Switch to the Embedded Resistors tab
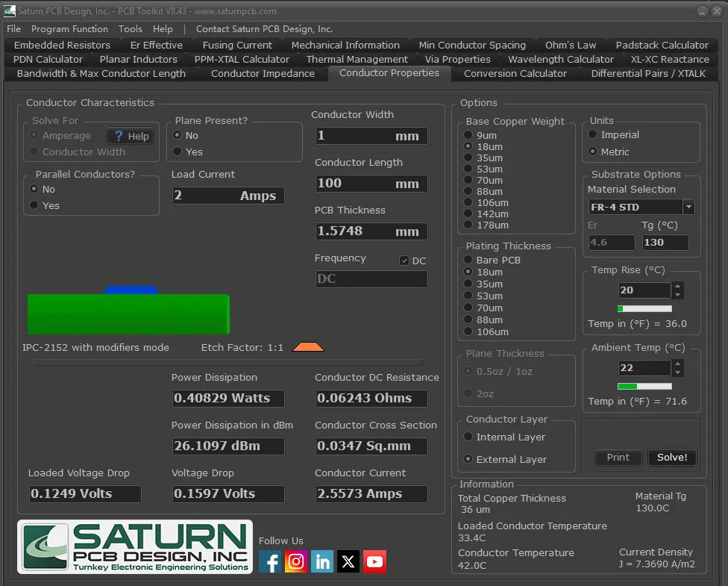728x586 pixels. 62,45
